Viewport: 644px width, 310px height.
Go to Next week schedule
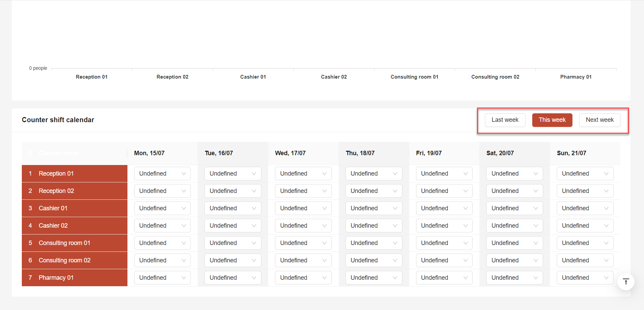[600, 120]
